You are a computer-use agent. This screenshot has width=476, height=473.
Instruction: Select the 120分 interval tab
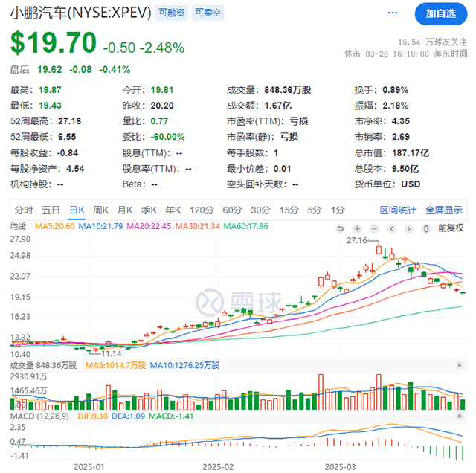coord(202,210)
